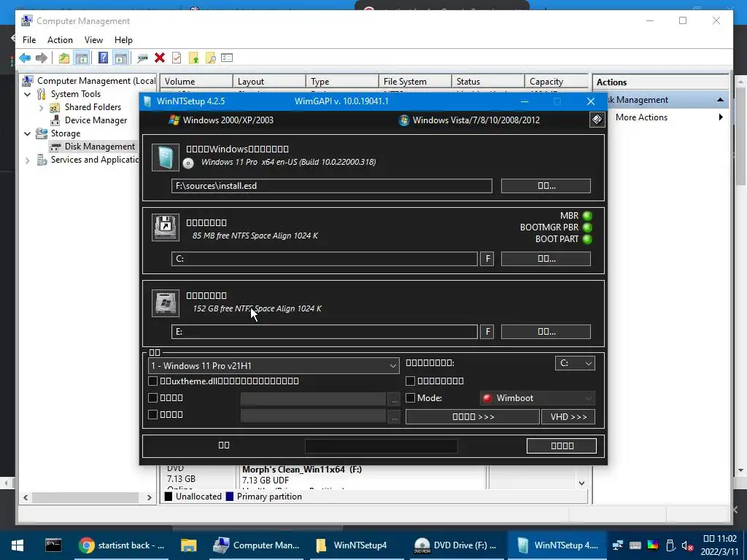The height and width of the screenshot is (560, 747).
Task: Click the yellow folder with green arrow icon
Action: (x=193, y=58)
